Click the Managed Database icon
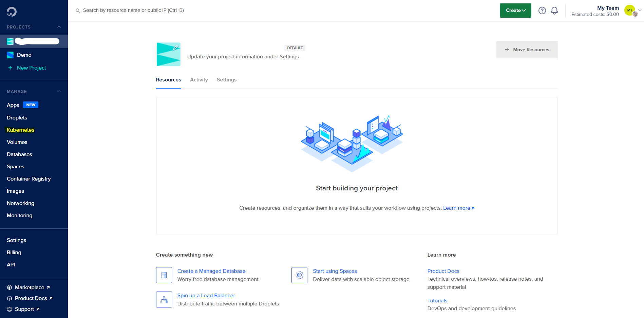 pyautogui.click(x=164, y=275)
